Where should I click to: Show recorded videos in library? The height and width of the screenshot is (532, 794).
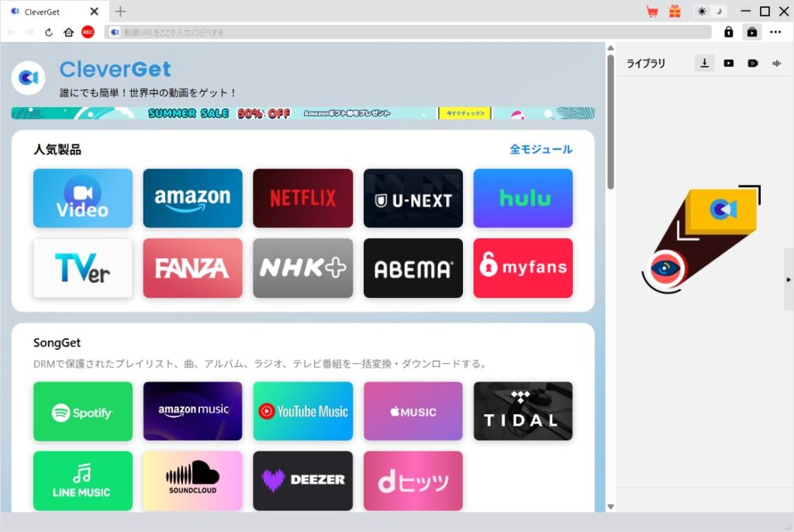(752, 64)
